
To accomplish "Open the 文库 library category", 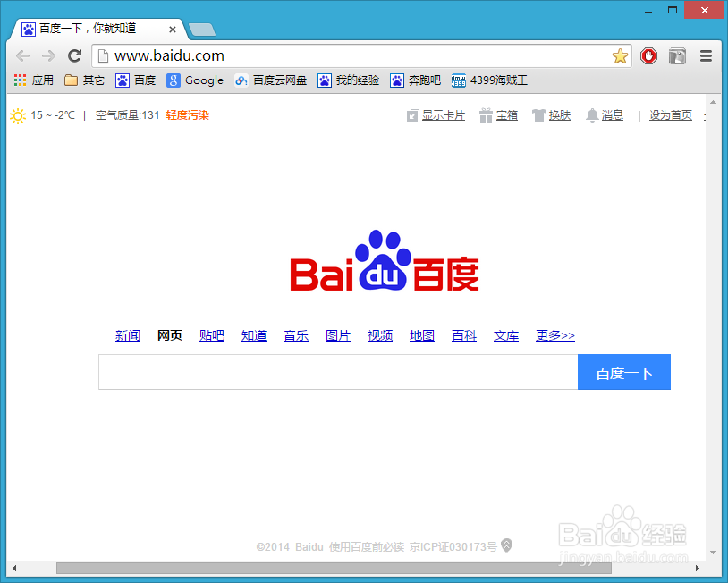I will click(506, 335).
